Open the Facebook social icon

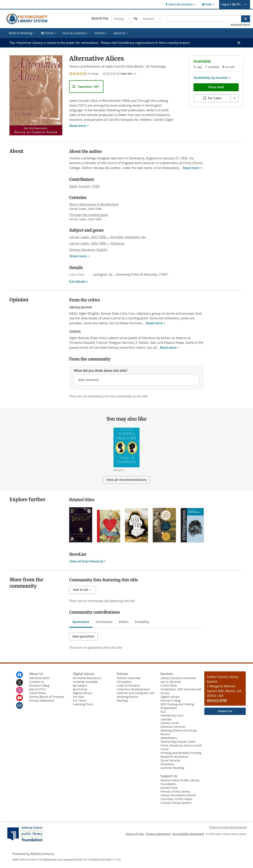[x=20, y=675]
